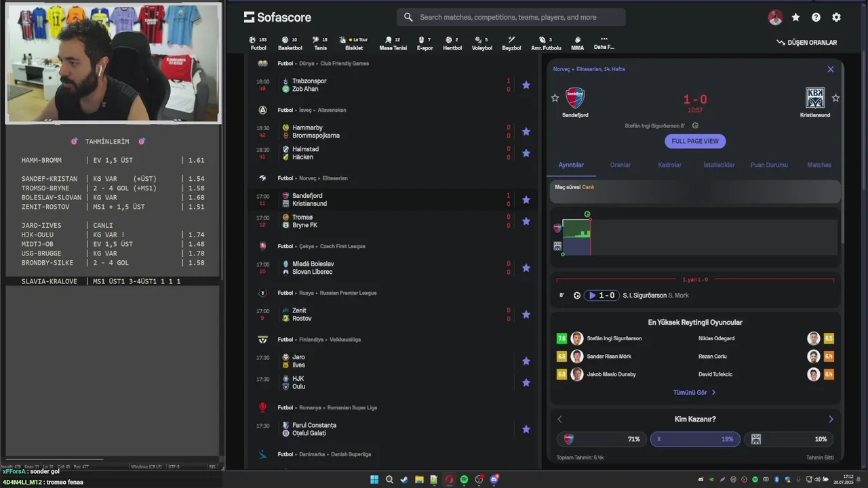Open Spotify from the taskbar
The width and height of the screenshot is (868, 488).
[x=464, y=479]
